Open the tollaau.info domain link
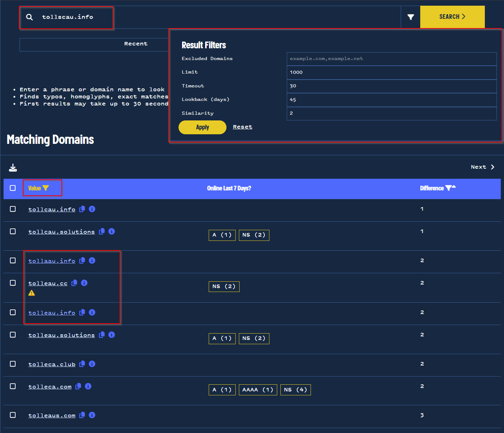This screenshot has width=504, height=433. pos(52,261)
